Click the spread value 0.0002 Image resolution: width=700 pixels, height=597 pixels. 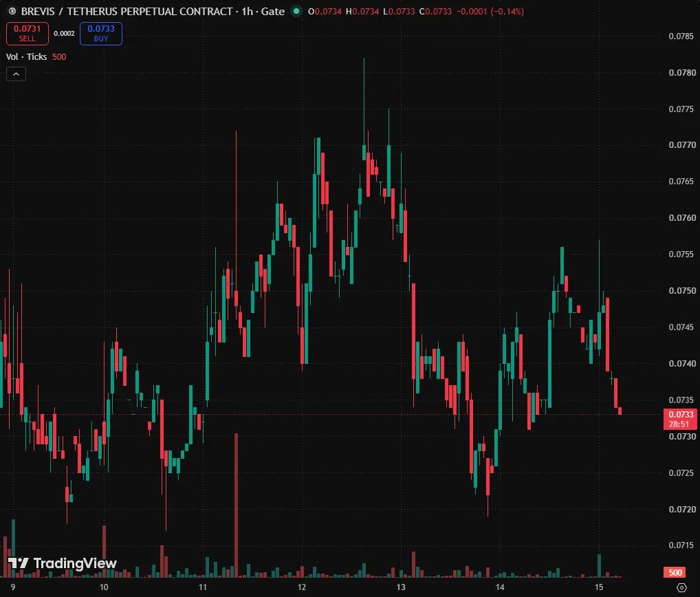(64, 34)
